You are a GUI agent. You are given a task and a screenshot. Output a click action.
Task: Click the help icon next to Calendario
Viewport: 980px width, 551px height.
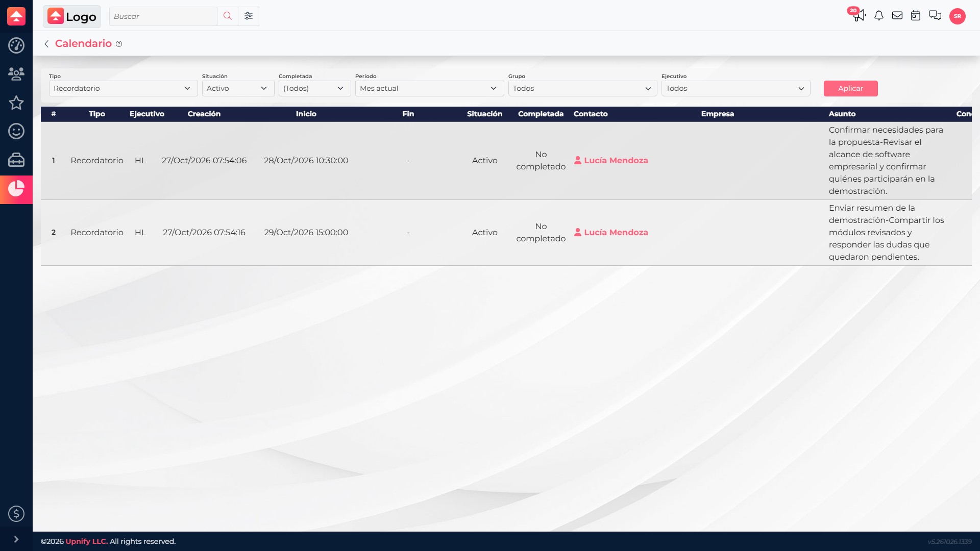click(119, 44)
